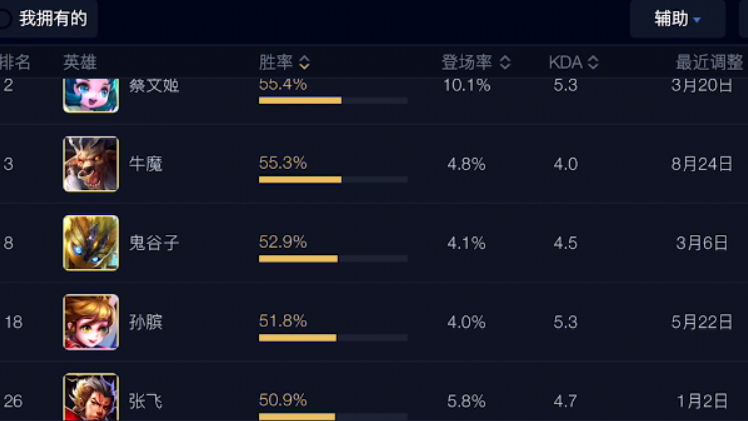
Task: Open the 辅助 role dropdown
Action: click(x=677, y=19)
